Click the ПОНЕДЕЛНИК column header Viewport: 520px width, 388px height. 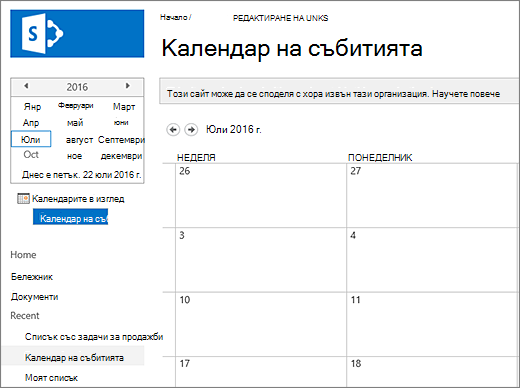pyautogui.click(x=380, y=157)
